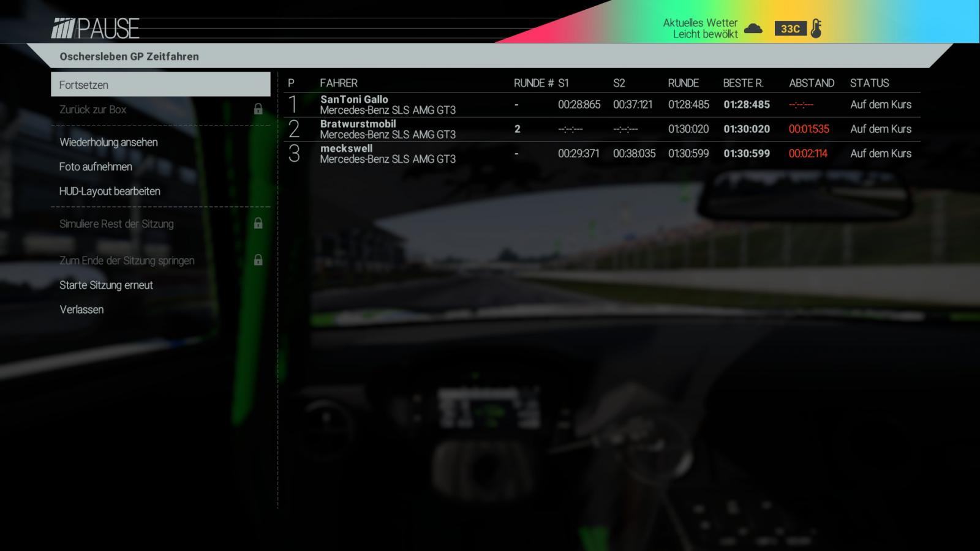Click the thermometer icon
The width and height of the screenshot is (980, 551).
pos(816,28)
